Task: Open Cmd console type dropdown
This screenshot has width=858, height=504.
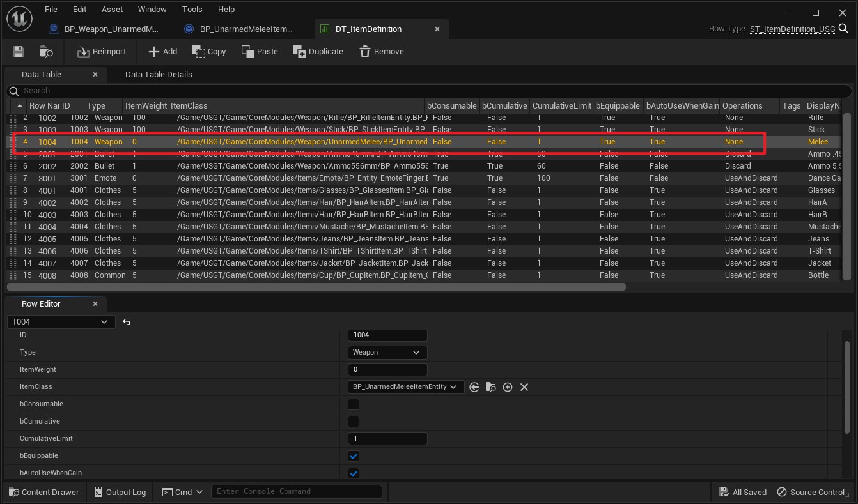Action: (x=182, y=492)
